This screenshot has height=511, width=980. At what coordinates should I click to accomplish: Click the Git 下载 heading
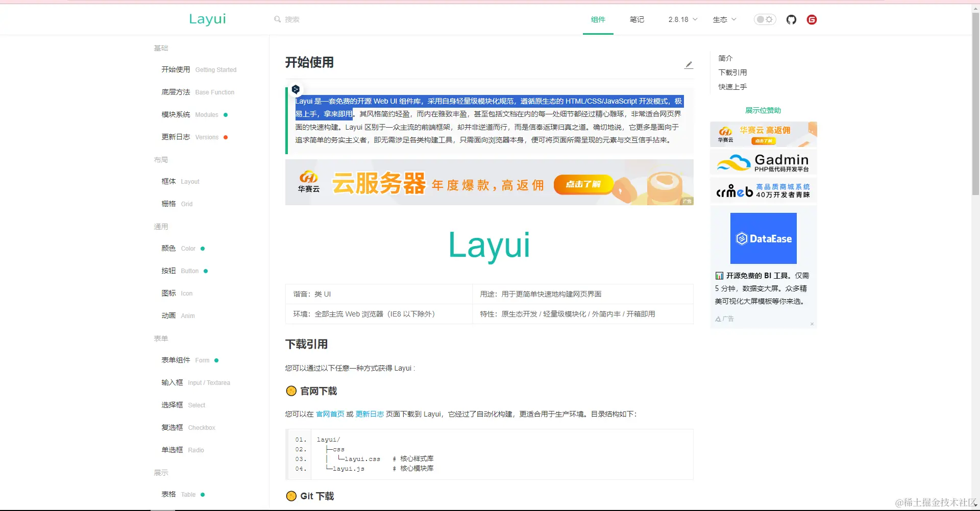(317, 496)
